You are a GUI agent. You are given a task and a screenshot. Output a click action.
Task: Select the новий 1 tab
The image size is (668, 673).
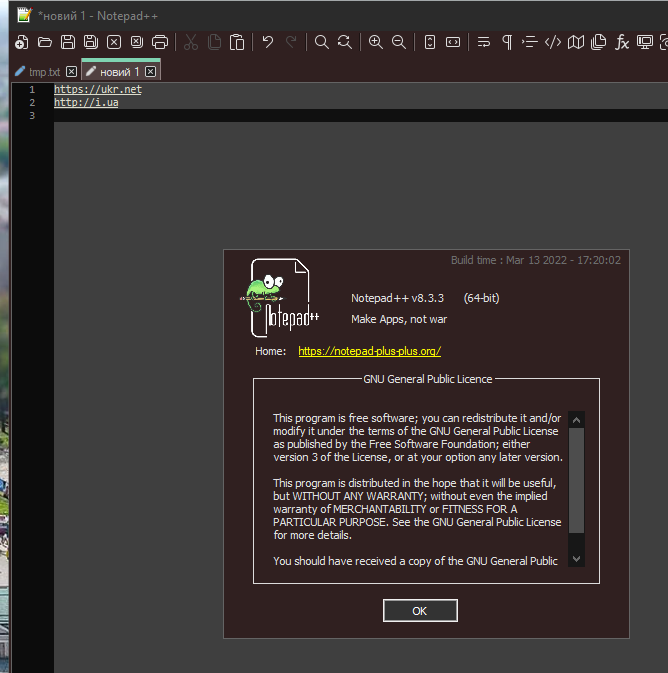point(119,72)
